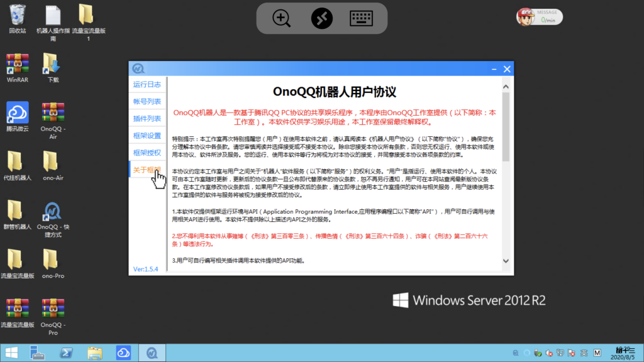The height and width of the screenshot is (362, 644).
Task: Open the 框架设置 tab
Action: pyautogui.click(x=147, y=136)
